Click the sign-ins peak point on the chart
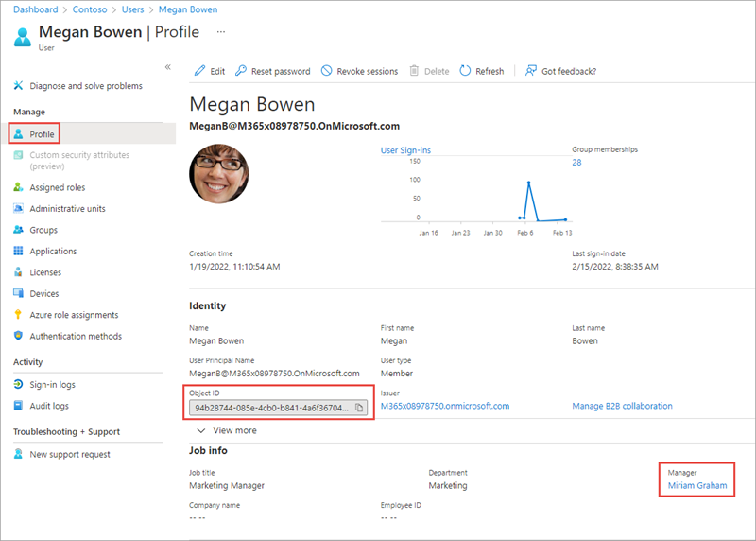Screen dimensions: 756x541 [x=529, y=183]
